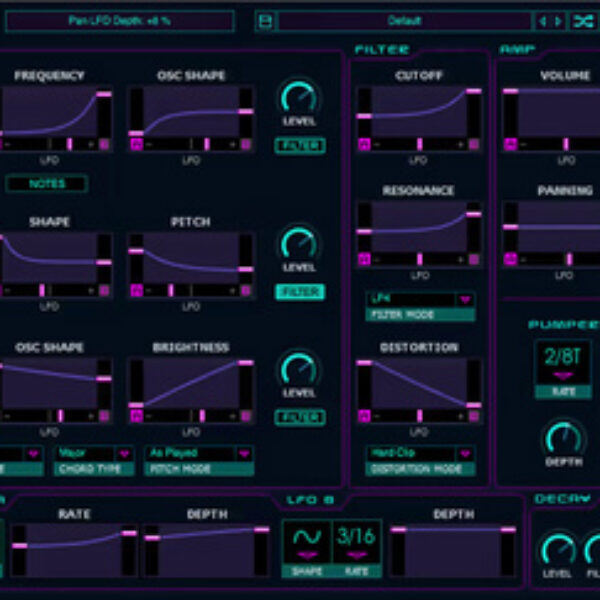Click the Level knob beside the Brightness graph

[x=299, y=369]
